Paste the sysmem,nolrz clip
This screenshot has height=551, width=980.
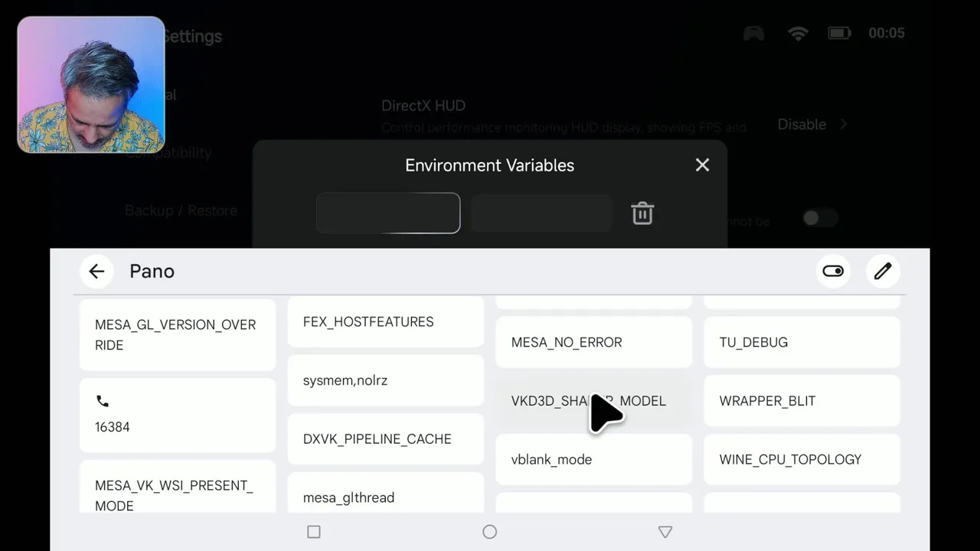[385, 380]
